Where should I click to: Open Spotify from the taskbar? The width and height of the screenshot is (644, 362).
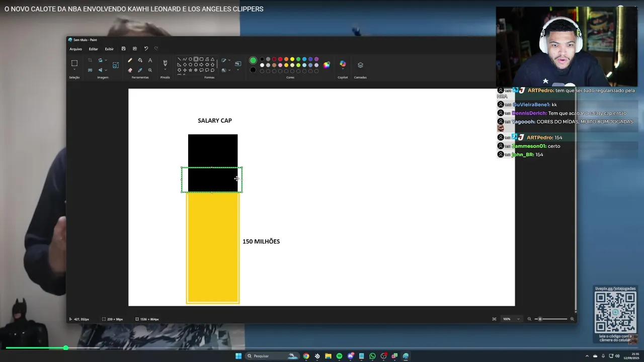click(x=339, y=356)
